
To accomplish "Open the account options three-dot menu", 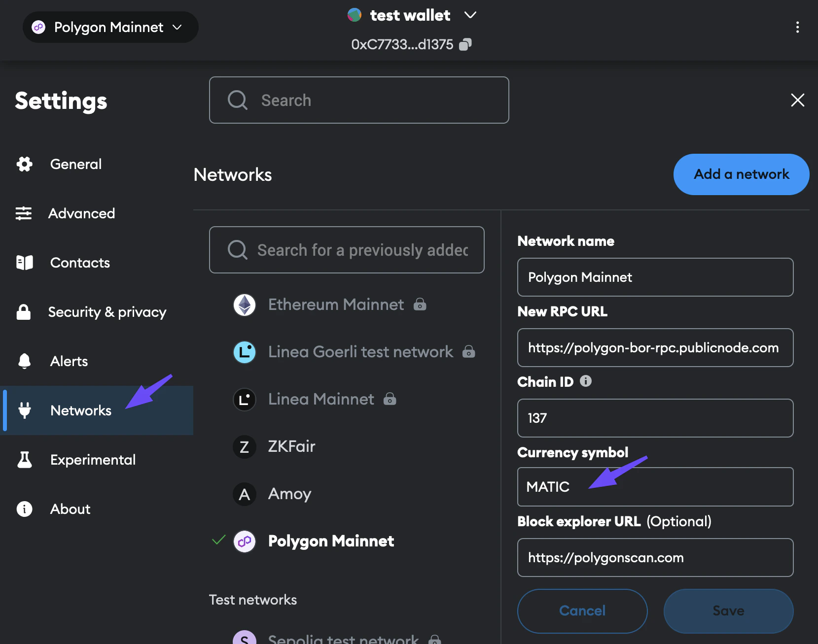I will click(798, 27).
